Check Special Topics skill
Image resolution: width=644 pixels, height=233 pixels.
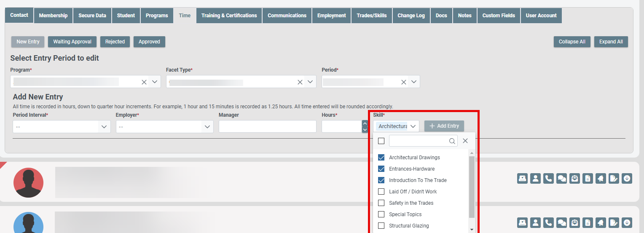click(x=381, y=214)
